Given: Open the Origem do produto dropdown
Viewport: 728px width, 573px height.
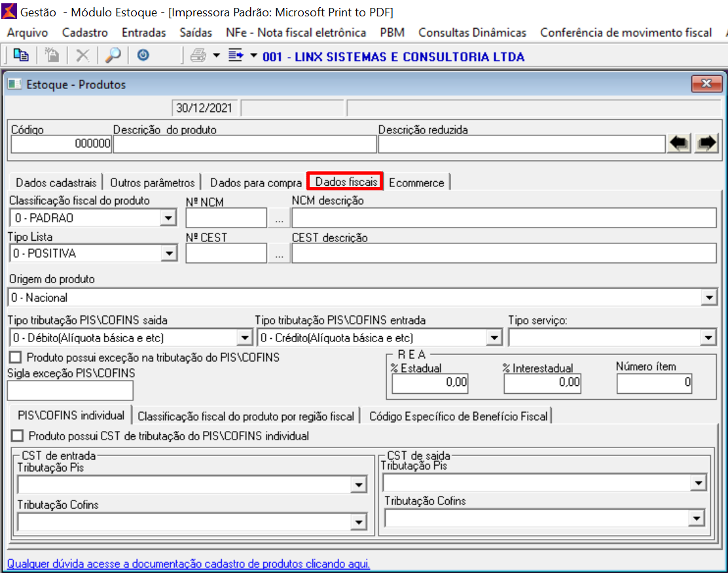Looking at the screenshot, I should [708, 298].
